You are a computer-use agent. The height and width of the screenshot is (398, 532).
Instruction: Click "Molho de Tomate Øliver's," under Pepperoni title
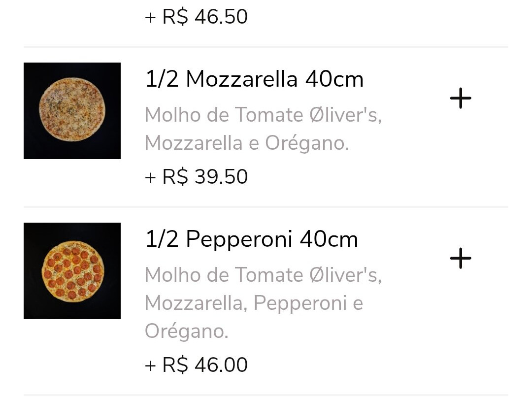(263, 275)
